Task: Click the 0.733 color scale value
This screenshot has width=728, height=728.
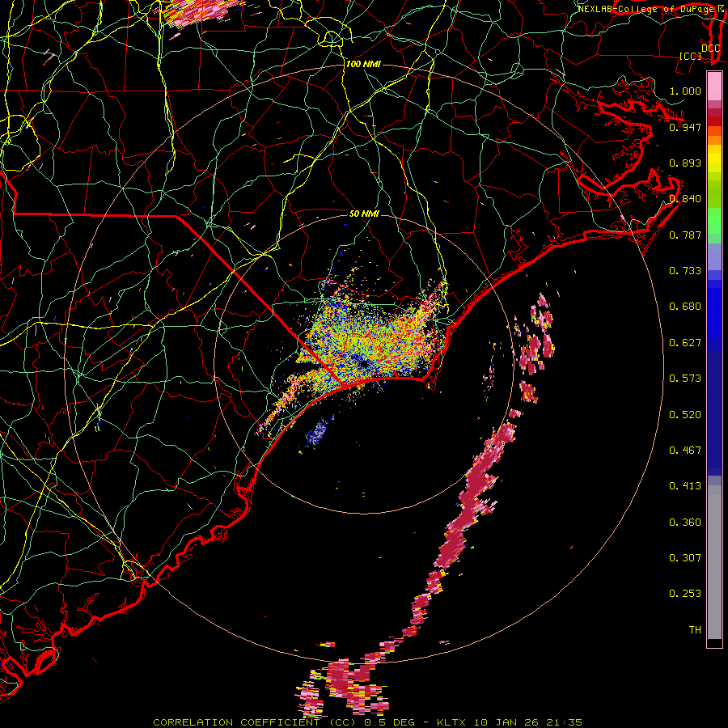Action: click(x=685, y=270)
